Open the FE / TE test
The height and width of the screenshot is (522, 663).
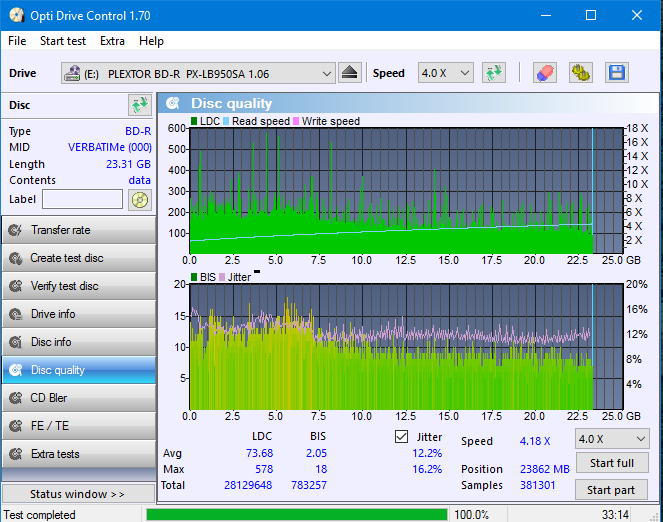click(79, 426)
